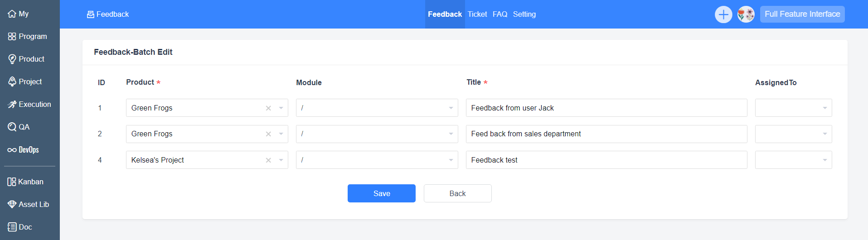Open the QA magnifier icon
This screenshot has width=868, height=240.
tap(12, 127)
